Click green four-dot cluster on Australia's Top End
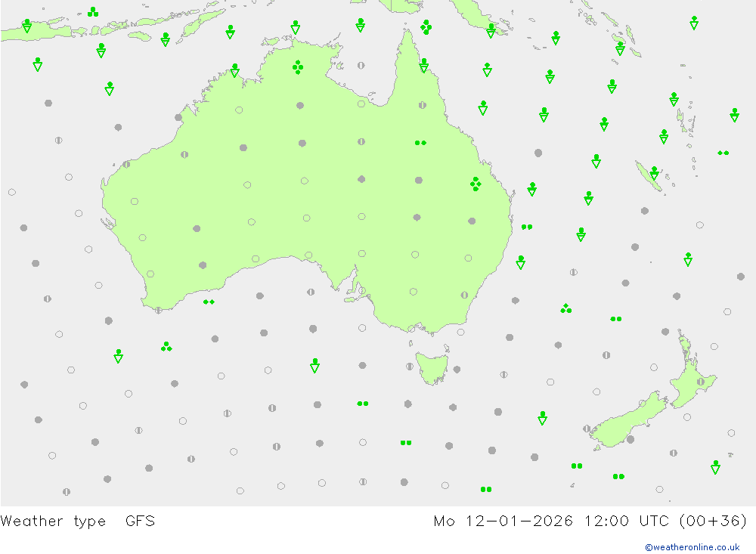 (x=298, y=67)
